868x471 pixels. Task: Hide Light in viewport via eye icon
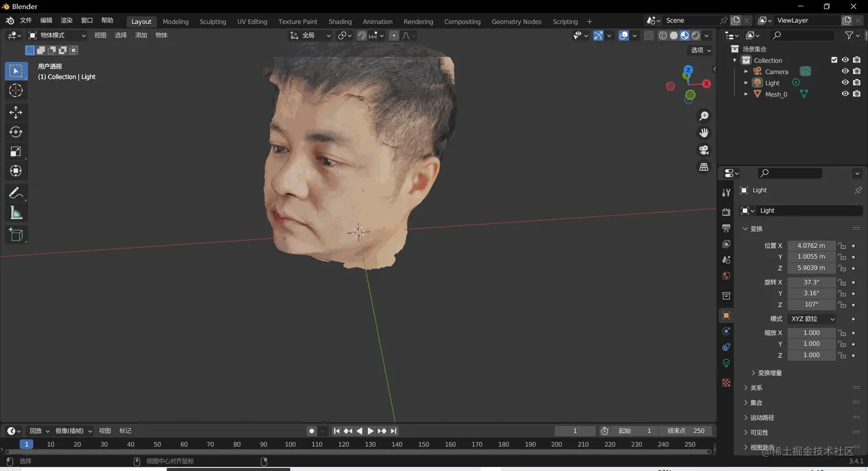(x=845, y=83)
